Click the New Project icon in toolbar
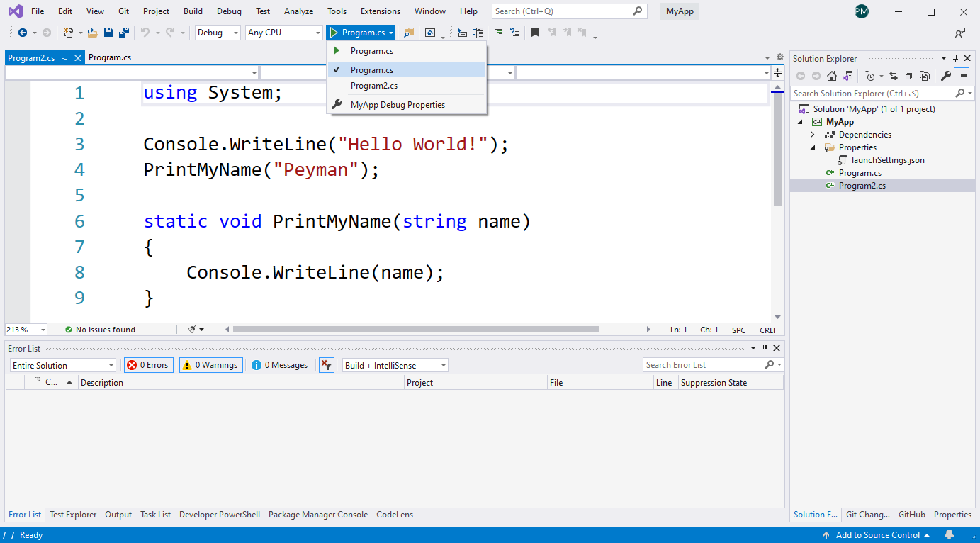 coord(68,33)
